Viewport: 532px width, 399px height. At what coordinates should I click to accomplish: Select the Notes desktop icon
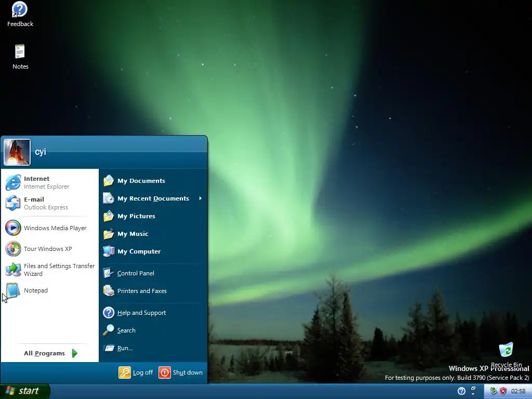coord(20,57)
